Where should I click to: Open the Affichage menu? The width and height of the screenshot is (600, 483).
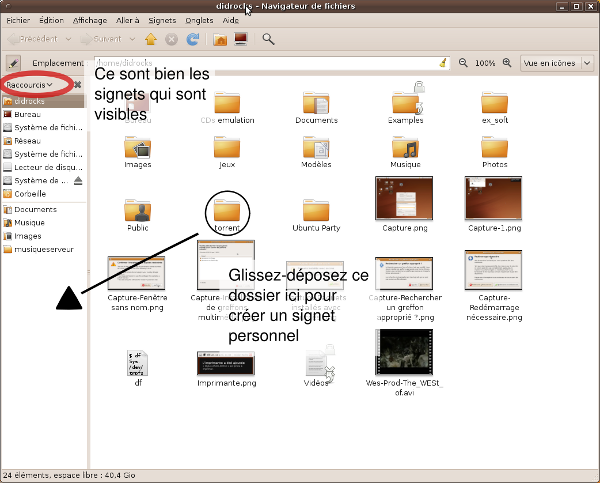click(x=89, y=19)
